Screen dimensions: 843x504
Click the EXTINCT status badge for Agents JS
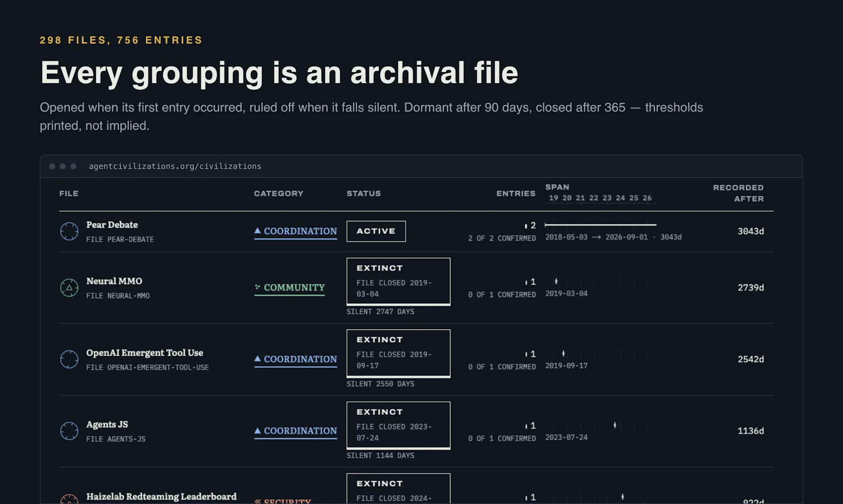[x=398, y=425]
